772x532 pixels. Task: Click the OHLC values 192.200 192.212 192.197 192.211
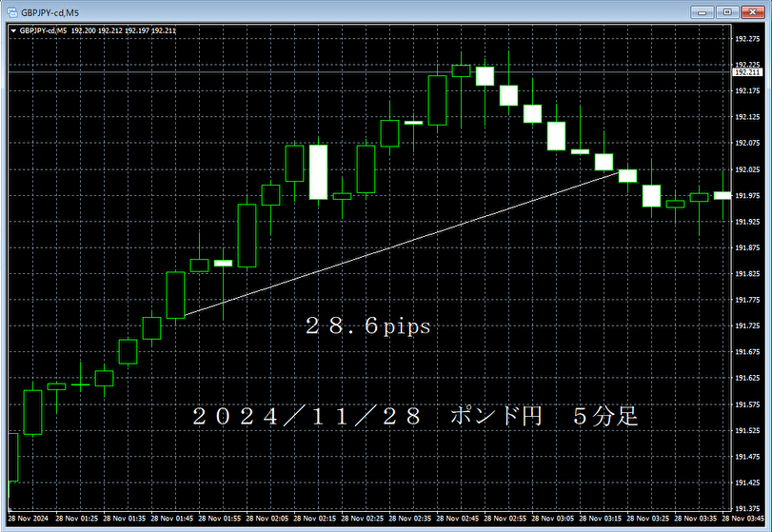(x=123, y=30)
